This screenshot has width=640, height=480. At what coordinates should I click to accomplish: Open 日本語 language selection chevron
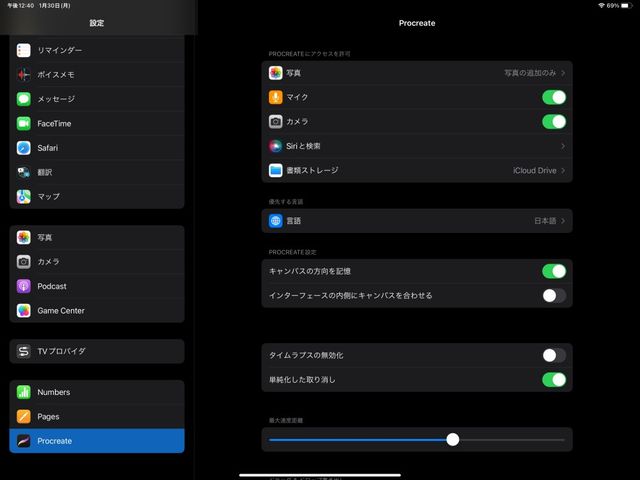pyautogui.click(x=563, y=221)
